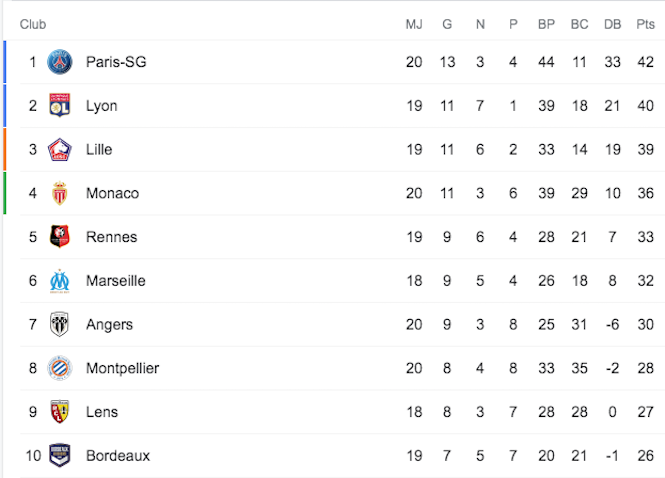Click the Bordeaux club crest
Screen dimensions: 665x478
tap(59, 455)
